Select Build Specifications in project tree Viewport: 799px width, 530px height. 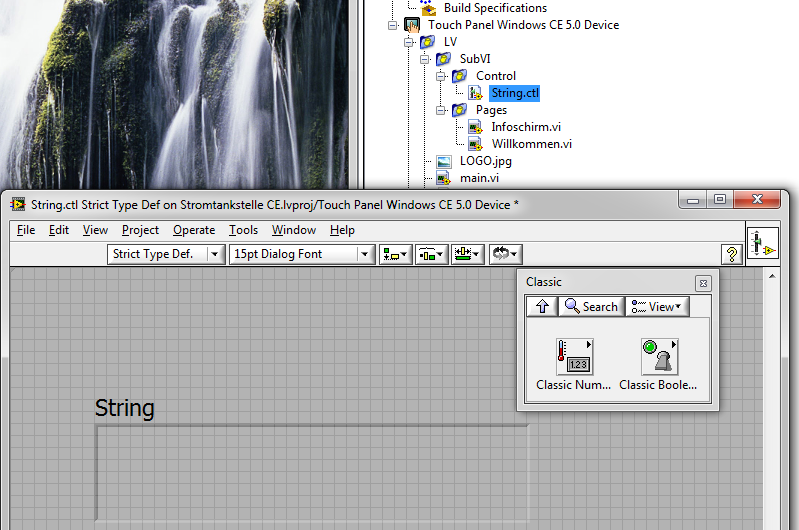(495, 8)
